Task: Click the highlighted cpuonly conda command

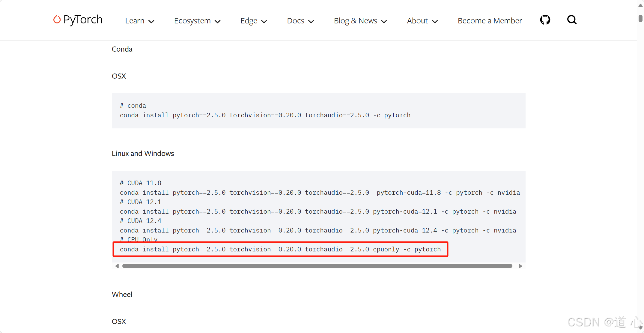Action: click(x=280, y=249)
